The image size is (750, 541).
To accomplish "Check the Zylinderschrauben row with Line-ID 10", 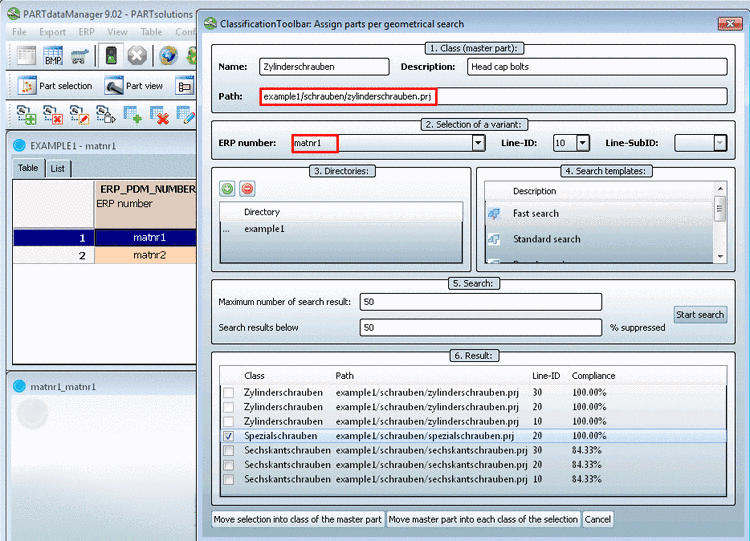I will tap(229, 421).
